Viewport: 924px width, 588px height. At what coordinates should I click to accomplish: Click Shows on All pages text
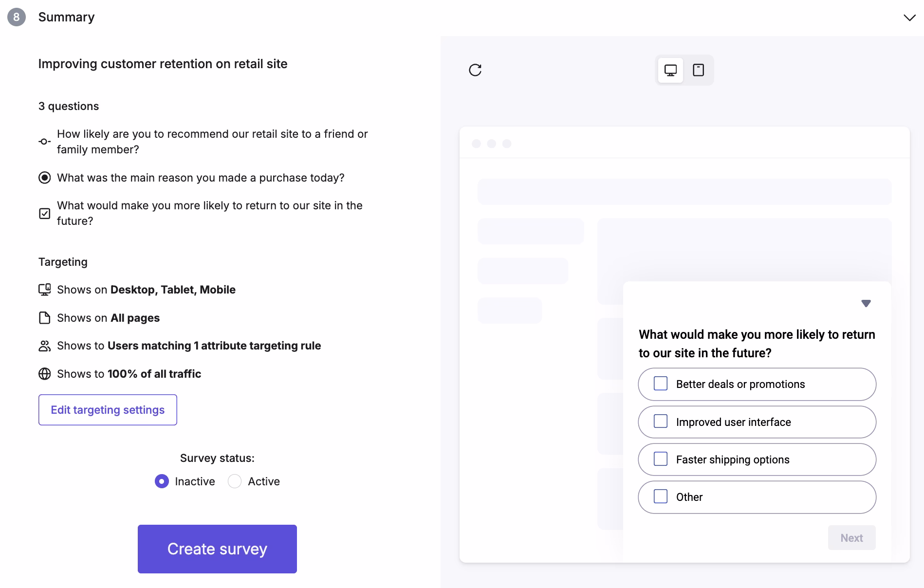108,318
